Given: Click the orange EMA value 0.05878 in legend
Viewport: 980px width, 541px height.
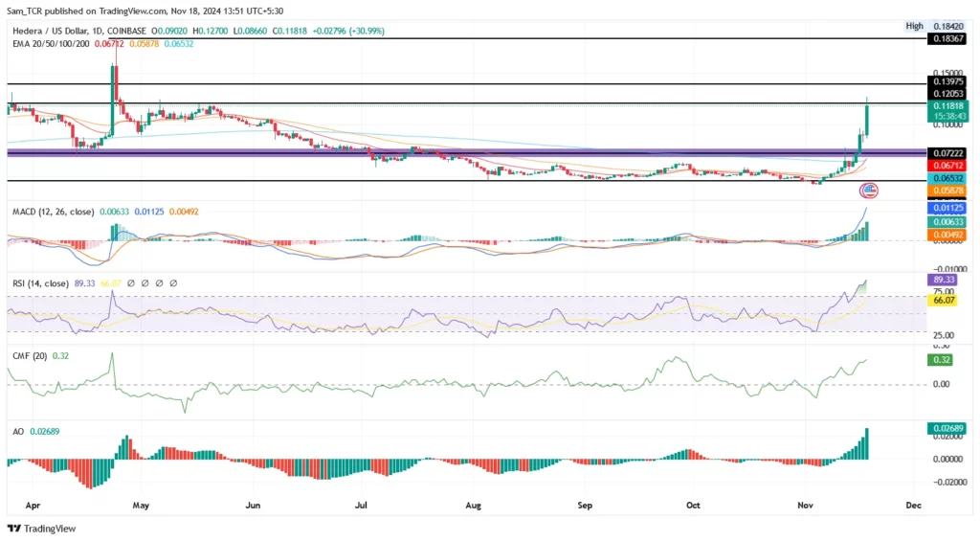Looking at the screenshot, I should click(x=144, y=44).
